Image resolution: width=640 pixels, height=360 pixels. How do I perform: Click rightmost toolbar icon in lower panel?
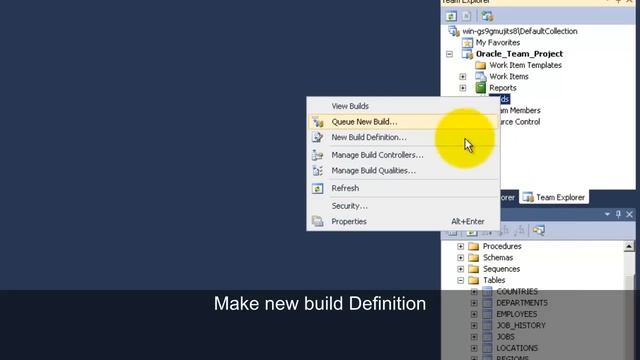(538, 231)
